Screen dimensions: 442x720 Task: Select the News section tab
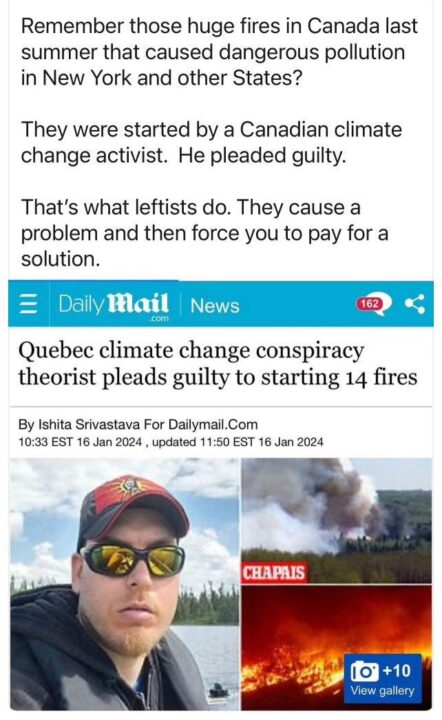pos(214,306)
